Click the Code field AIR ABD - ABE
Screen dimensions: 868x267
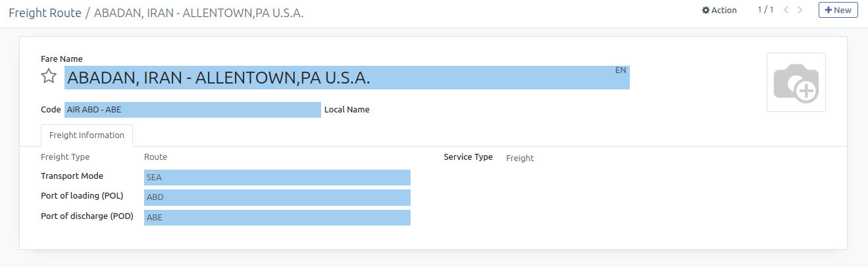[x=192, y=110]
